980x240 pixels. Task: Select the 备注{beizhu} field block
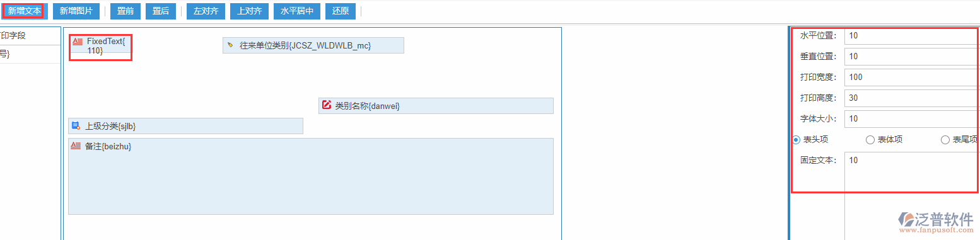tap(311, 176)
